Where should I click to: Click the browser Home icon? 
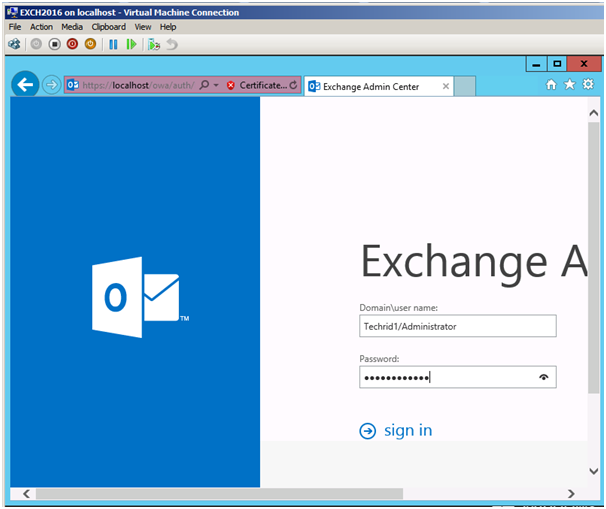click(x=551, y=84)
